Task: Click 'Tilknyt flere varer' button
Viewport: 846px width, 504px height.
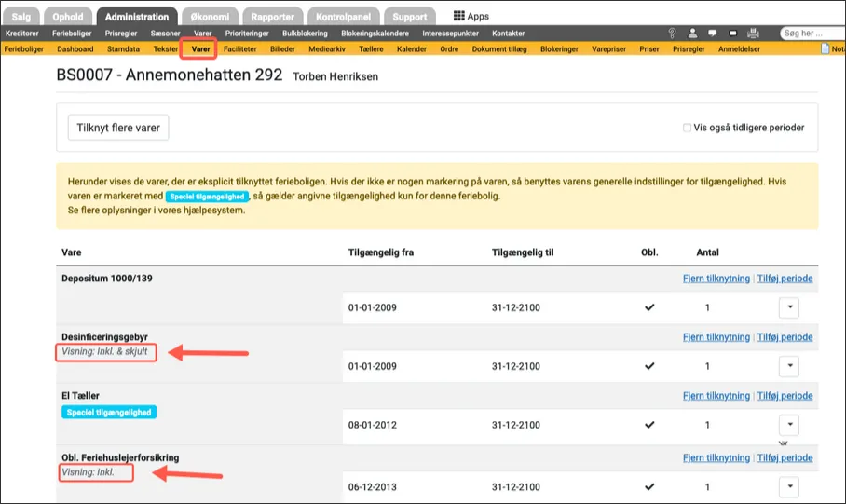Action: point(118,128)
